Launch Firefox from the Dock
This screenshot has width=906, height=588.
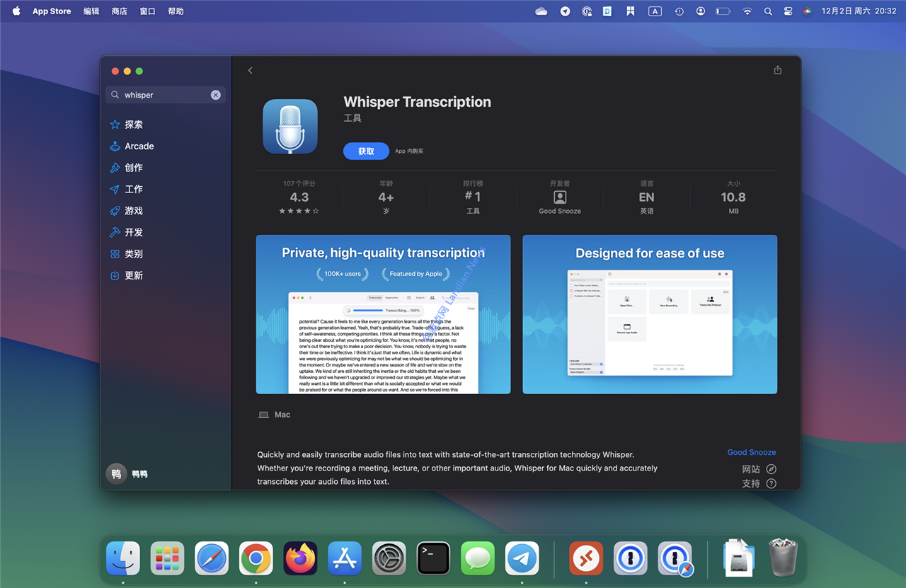(x=300, y=558)
